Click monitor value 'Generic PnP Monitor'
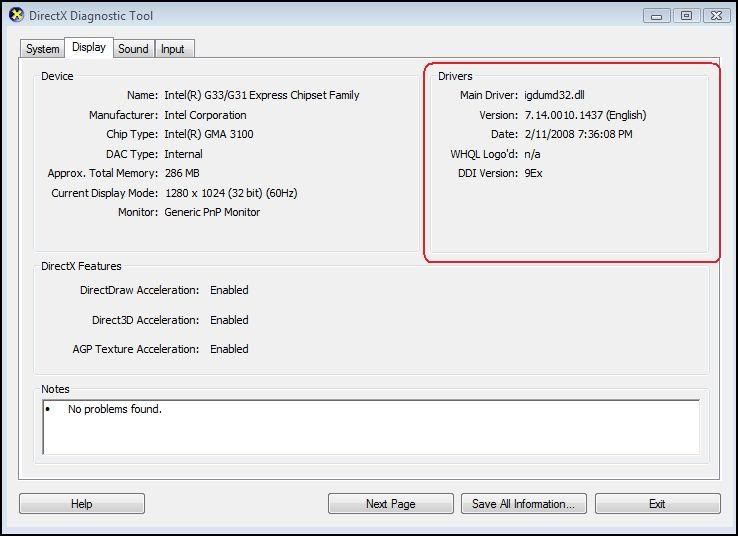 click(212, 212)
